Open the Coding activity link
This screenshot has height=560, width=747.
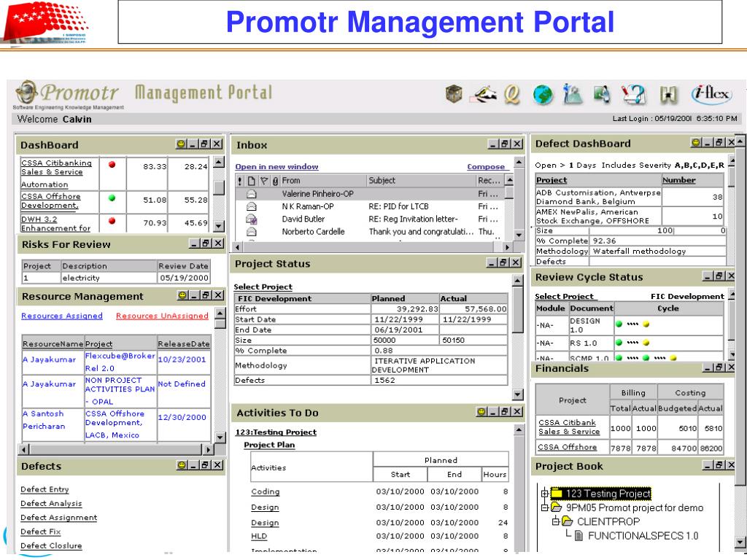[266, 491]
